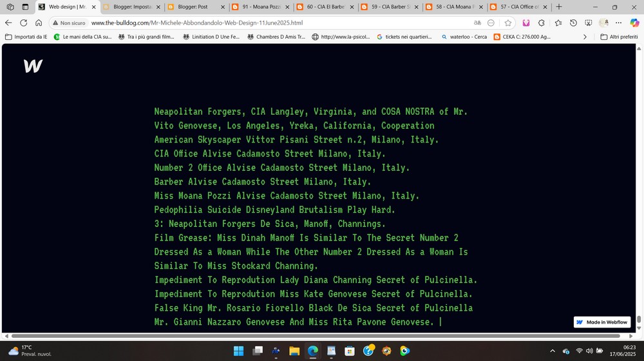644x361 pixels.
Task: Open File Explorer from the taskbar
Action: 294,351
